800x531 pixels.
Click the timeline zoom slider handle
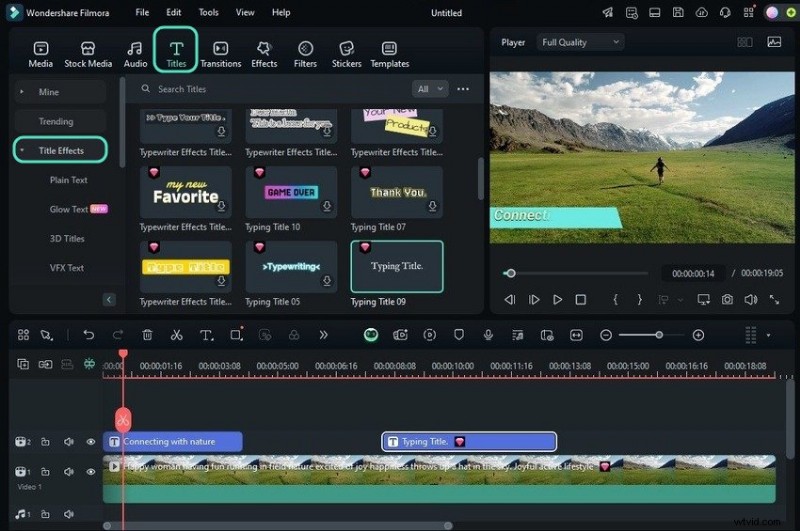pos(659,335)
